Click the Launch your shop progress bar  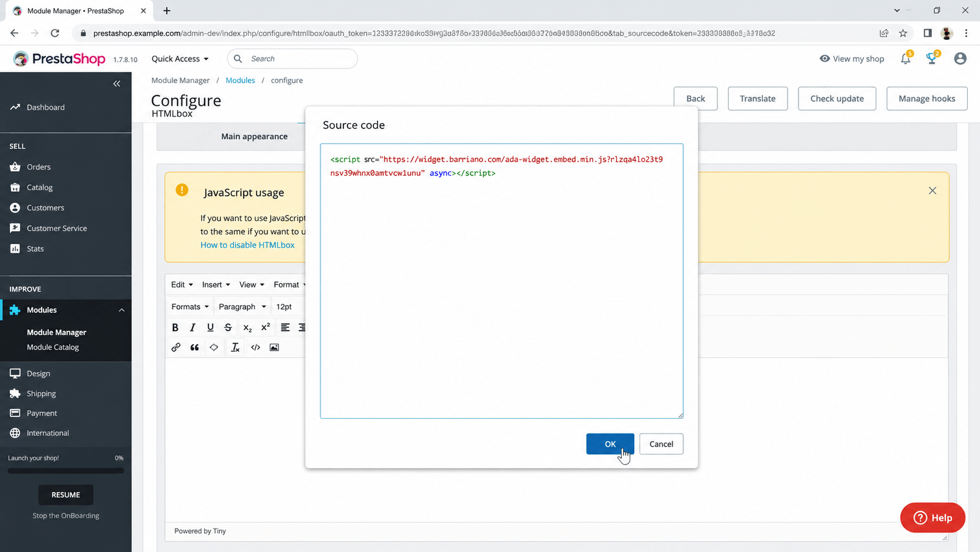[x=66, y=470]
